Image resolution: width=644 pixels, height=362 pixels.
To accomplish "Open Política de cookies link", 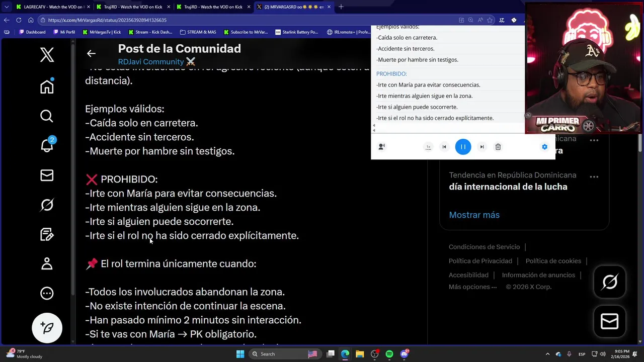I will point(553,261).
